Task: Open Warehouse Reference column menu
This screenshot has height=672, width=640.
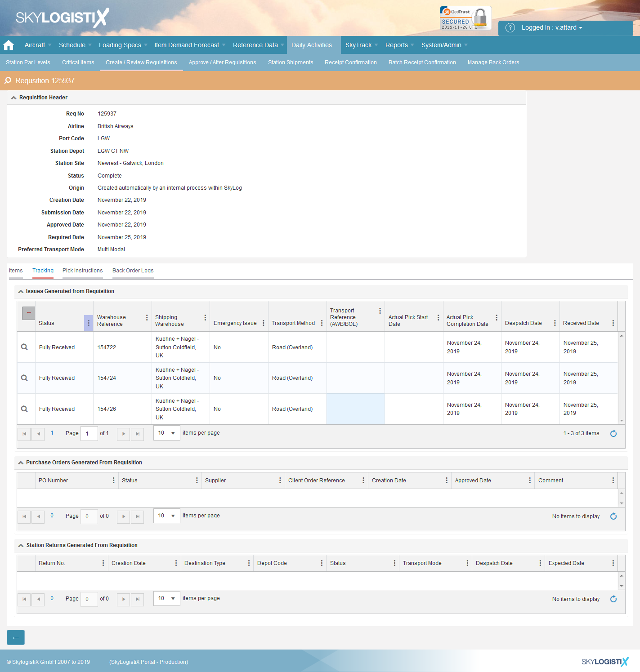Action: coord(147,317)
